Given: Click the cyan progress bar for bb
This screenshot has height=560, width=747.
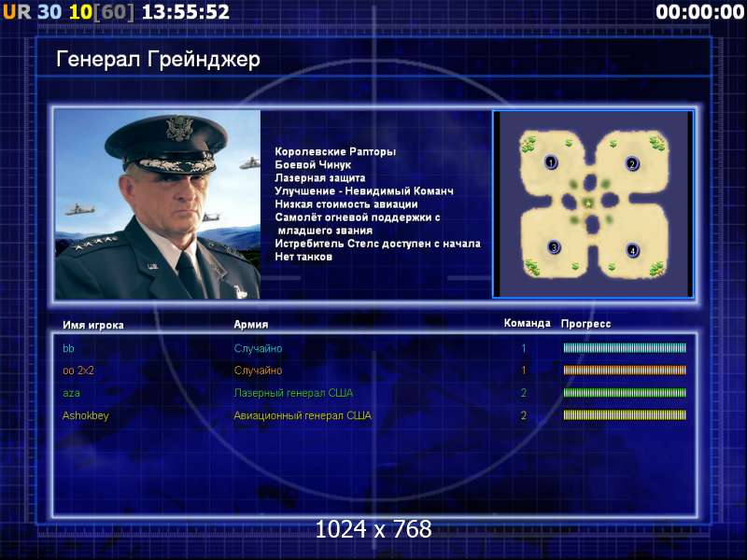Looking at the screenshot, I should click(625, 348).
